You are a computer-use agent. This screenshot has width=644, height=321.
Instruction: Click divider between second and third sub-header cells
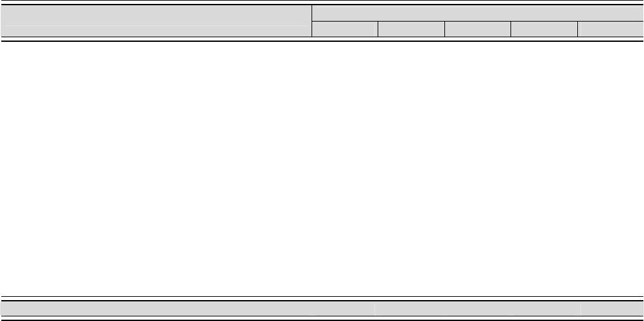pyautogui.click(x=444, y=29)
